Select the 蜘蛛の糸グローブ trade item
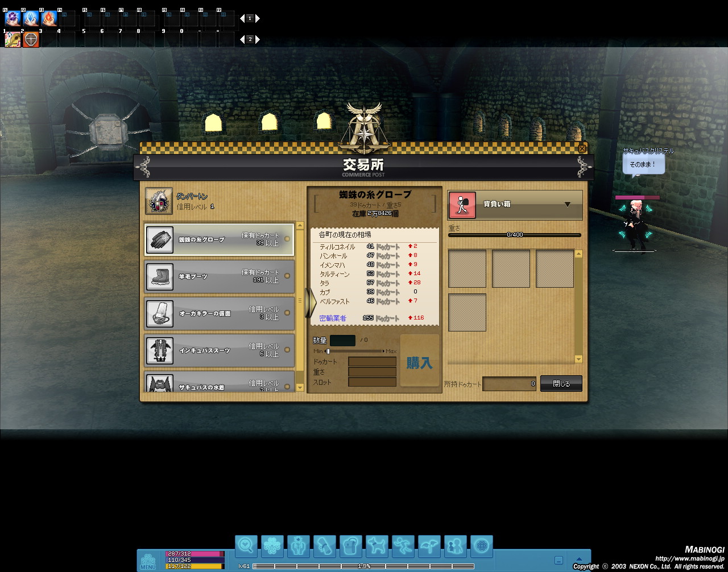The width and height of the screenshot is (728, 572). [219, 239]
